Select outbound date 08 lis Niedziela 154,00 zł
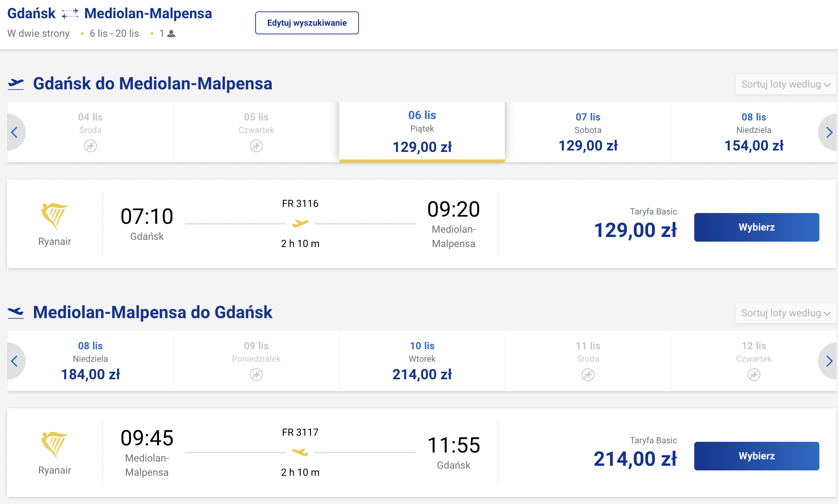The height and width of the screenshot is (504, 838). coord(754,132)
